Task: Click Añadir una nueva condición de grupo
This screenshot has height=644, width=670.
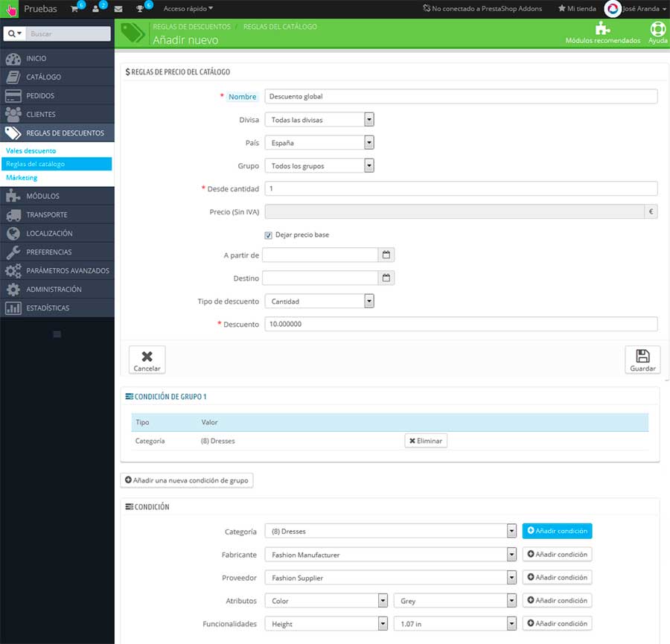Action: [x=187, y=480]
